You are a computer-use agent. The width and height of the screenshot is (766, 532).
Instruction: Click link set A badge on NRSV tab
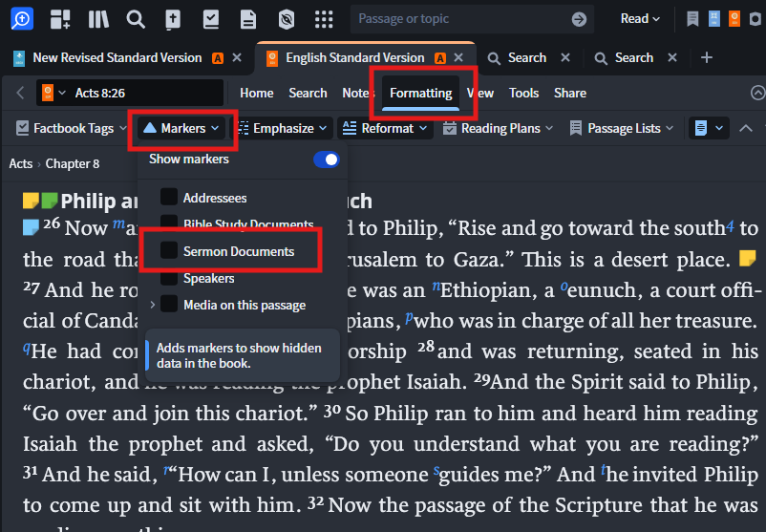click(x=218, y=58)
